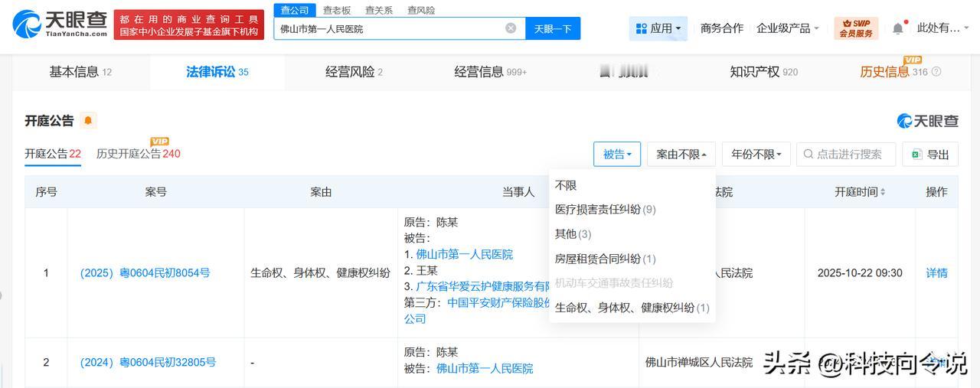980x388 pixels.
Task: Click the search magnifier in table filter
Action: coord(808,154)
